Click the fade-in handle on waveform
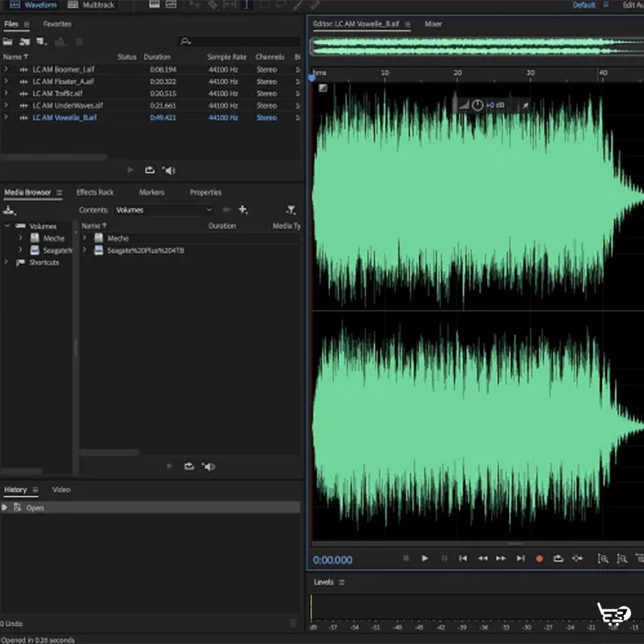This screenshot has width=644, height=644. point(323,88)
